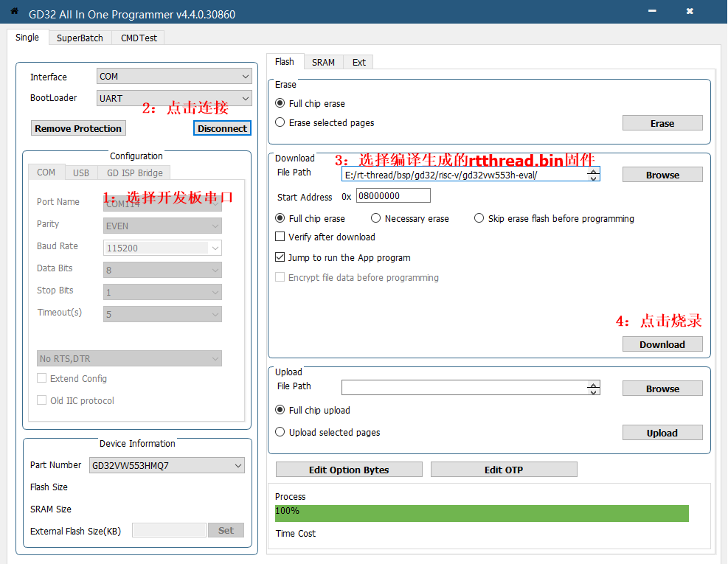Open the Timeout(s) dropdown

[x=162, y=314]
